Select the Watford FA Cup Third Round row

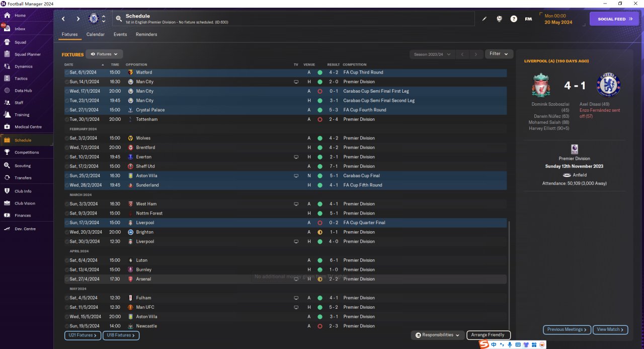285,73
